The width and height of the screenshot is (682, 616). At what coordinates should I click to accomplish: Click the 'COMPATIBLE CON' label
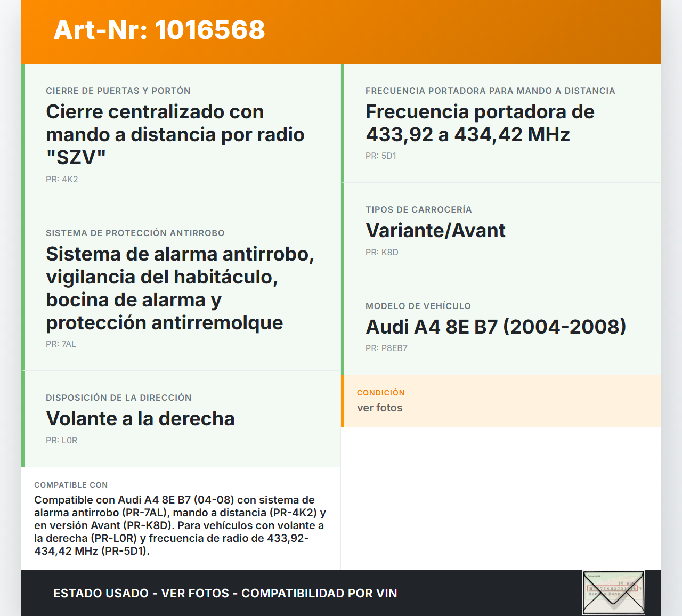[71, 485]
